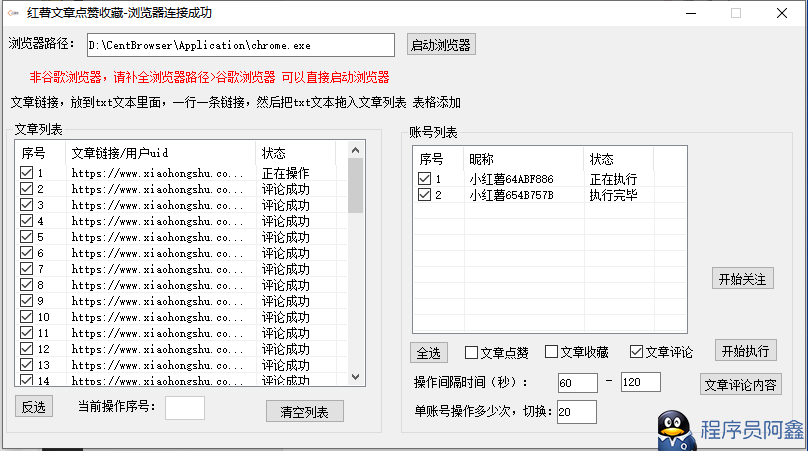Select the 评论成功 status in row 4
Image resolution: width=808 pixels, height=451 pixels.
[285, 221]
